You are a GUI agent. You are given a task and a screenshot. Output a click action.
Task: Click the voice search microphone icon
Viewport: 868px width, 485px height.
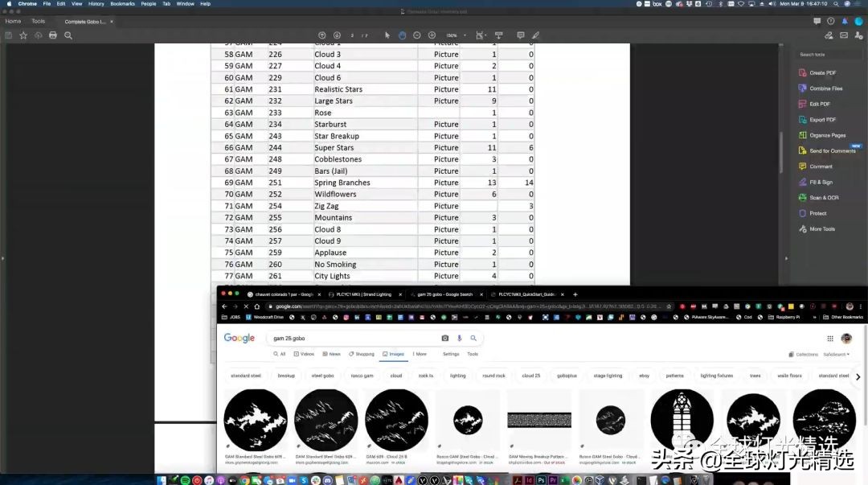pyautogui.click(x=459, y=338)
